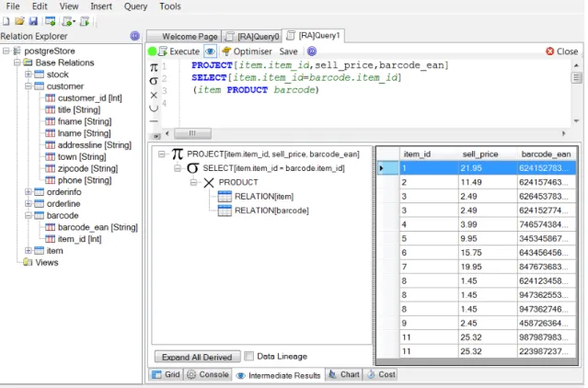Insert the union operator symbol

coord(154,108)
